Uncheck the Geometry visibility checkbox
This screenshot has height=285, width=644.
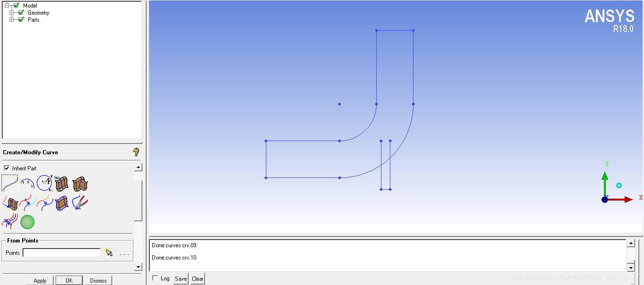[21, 13]
